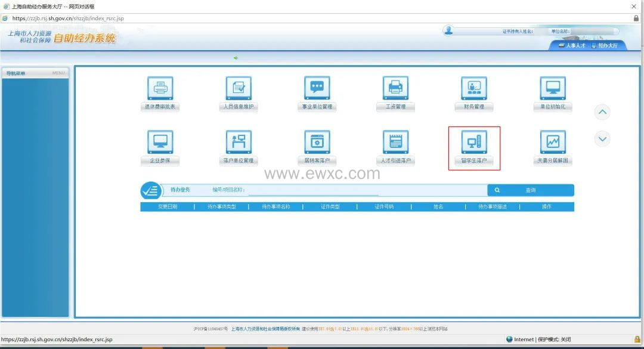
Task: Open the highlighted 留学生落户 icon
Action: click(x=474, y=142)
